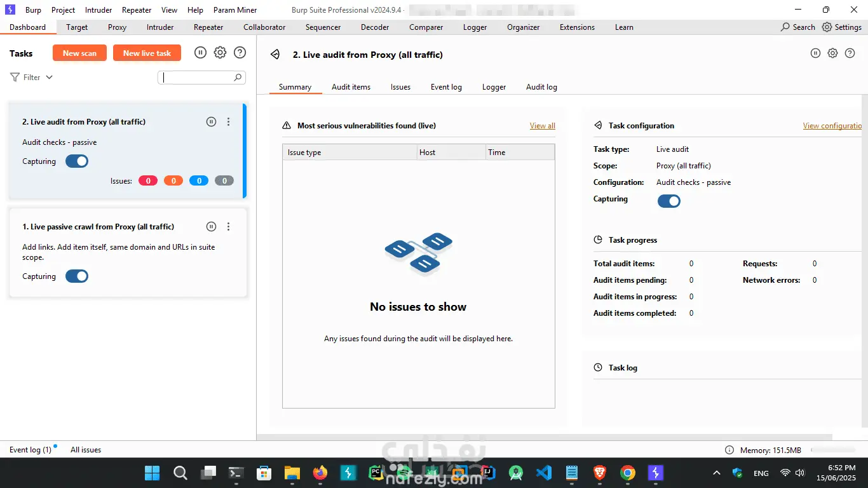Click the magnifier in the tasks search box
The image size is (868, 488).
[238, 78]
